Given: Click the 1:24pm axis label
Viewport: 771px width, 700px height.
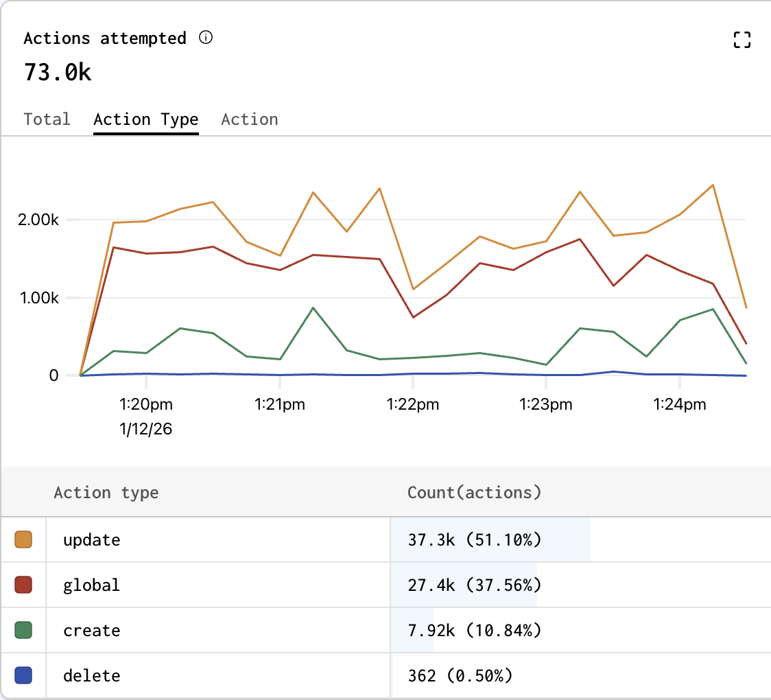Looking at the screenshot, I should [x=680, y=404].
